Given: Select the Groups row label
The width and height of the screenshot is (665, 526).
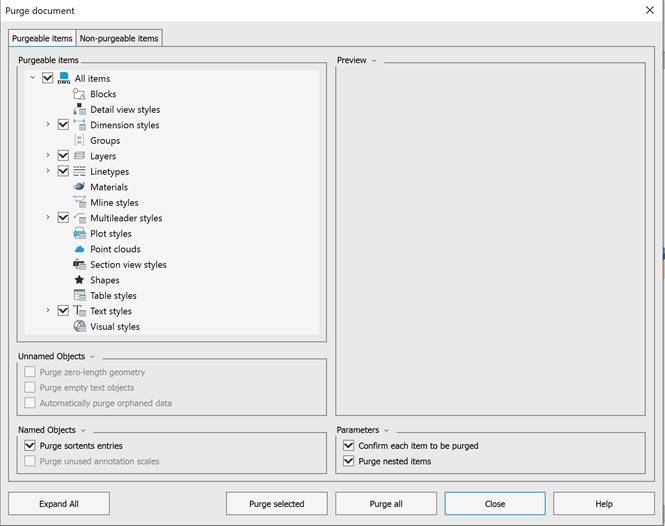Looking at the screenshot, I should 105,140.
